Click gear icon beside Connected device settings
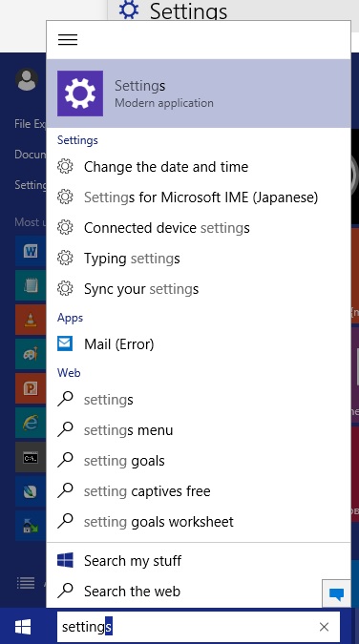This screenshot has height=644, width=359. (x=65, y=227)
